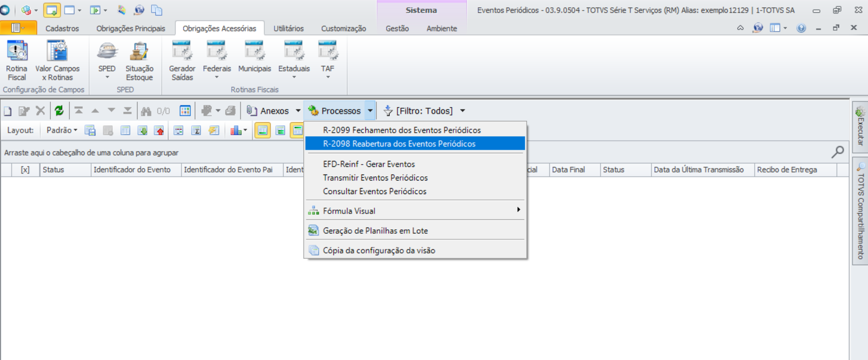
Task: Toggle the sigma totals grid button
Action: [196, 131]
